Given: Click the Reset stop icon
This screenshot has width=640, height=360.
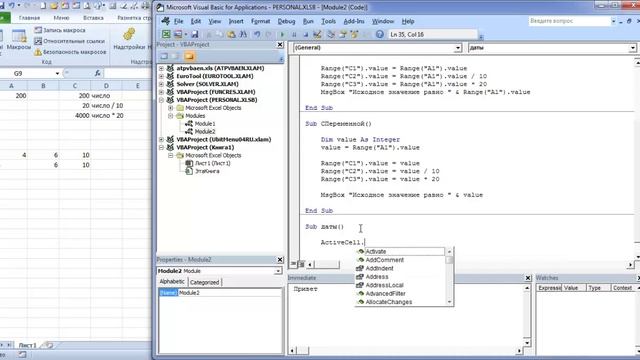Looking at the screenshot, I should (305, 35).
